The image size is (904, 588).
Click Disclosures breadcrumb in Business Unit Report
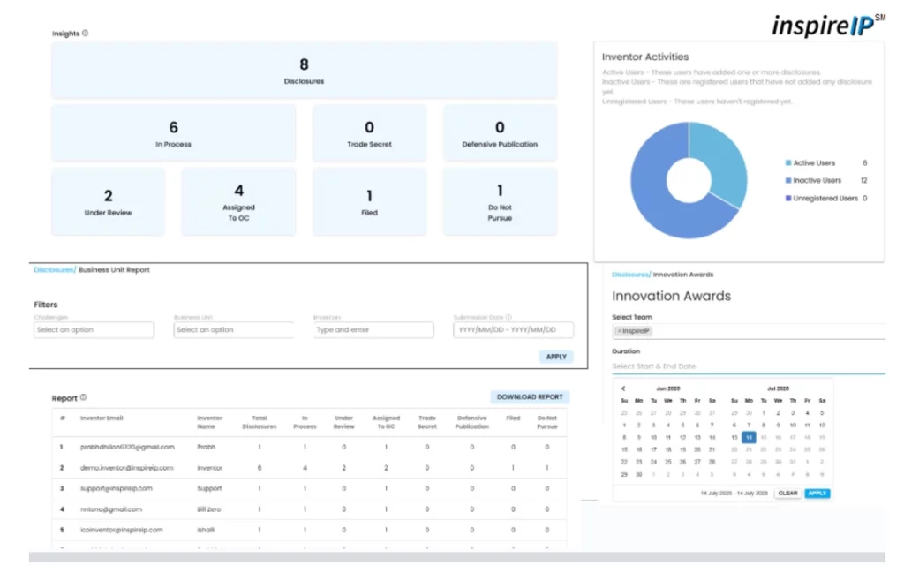coord(54,270)
